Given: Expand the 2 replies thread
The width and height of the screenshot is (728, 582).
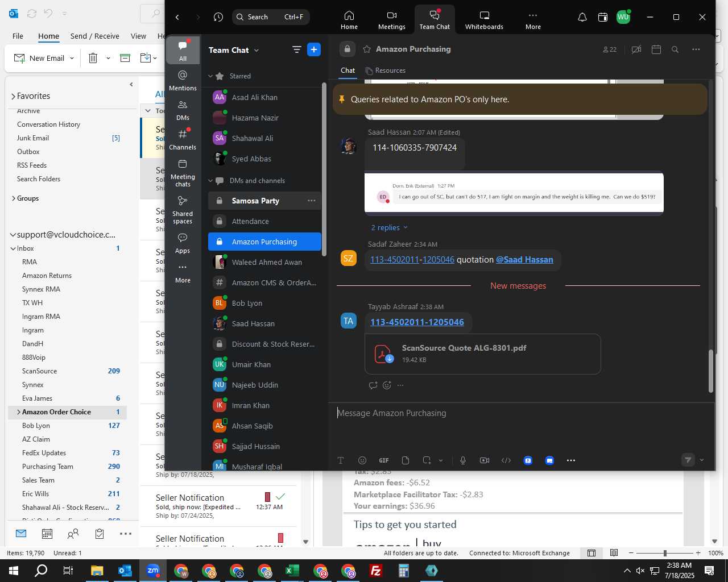Looking at the screenshot, I should (390, 227).
